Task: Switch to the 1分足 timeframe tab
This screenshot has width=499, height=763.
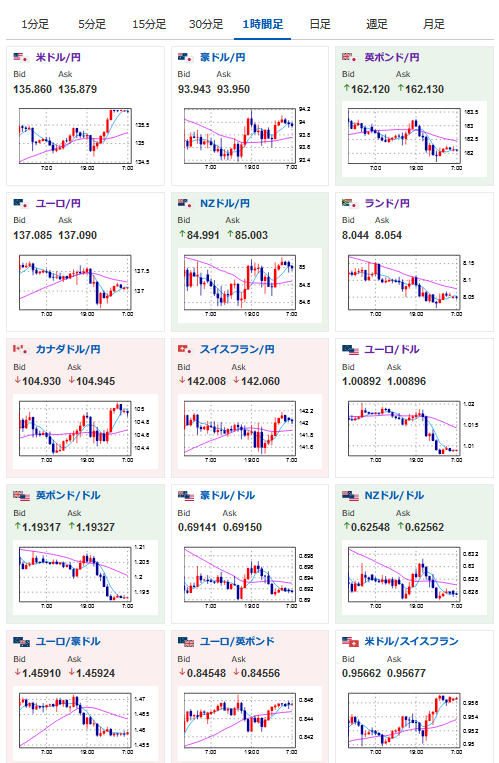Action: click(35, 24)
